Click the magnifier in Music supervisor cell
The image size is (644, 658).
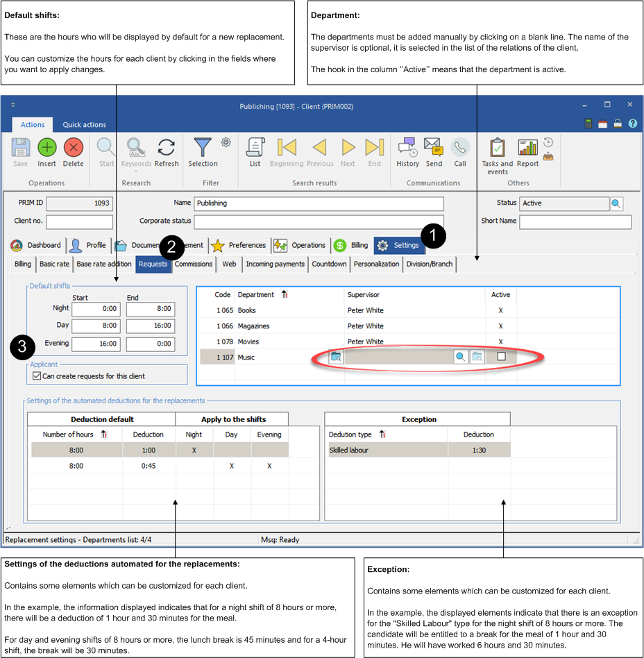click(x=460, y=357)
